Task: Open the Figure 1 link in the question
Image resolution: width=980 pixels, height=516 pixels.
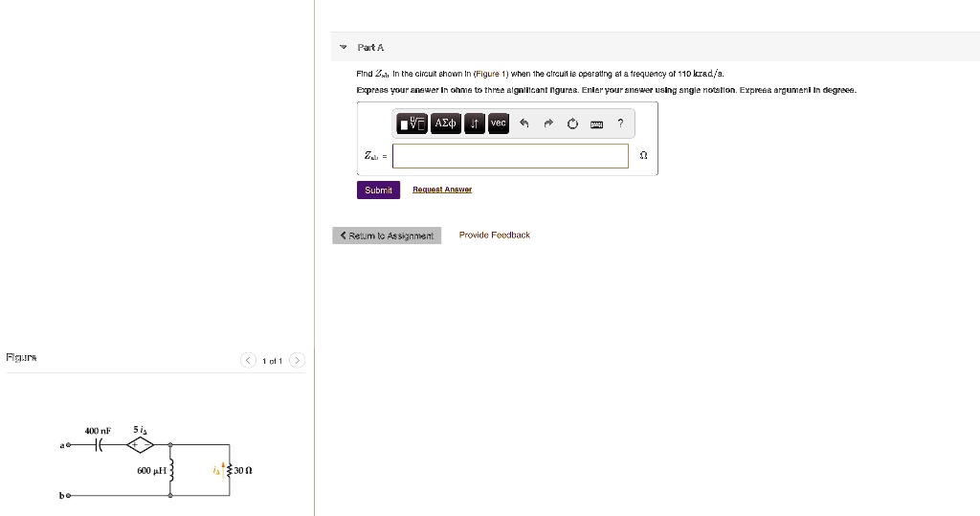Action: click(492, 73)
